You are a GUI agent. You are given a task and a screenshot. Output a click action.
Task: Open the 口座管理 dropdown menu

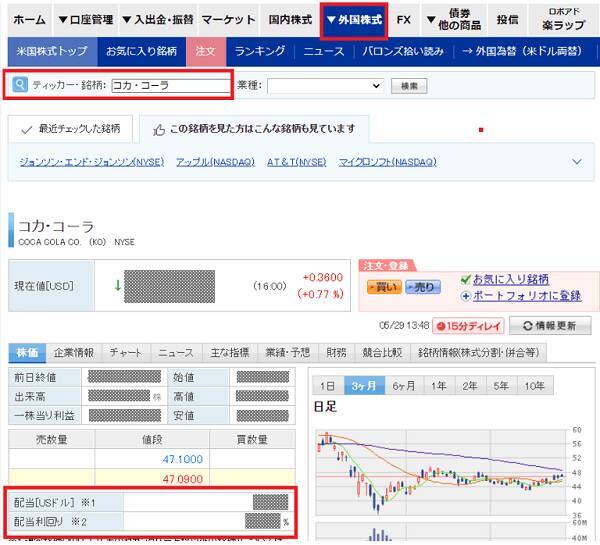pyautogui.click(x=84, y=20)
